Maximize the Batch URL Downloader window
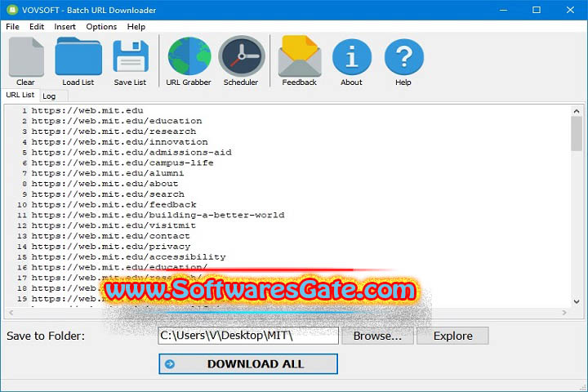This screenshot has width=588, height=392. click(537, 10)
